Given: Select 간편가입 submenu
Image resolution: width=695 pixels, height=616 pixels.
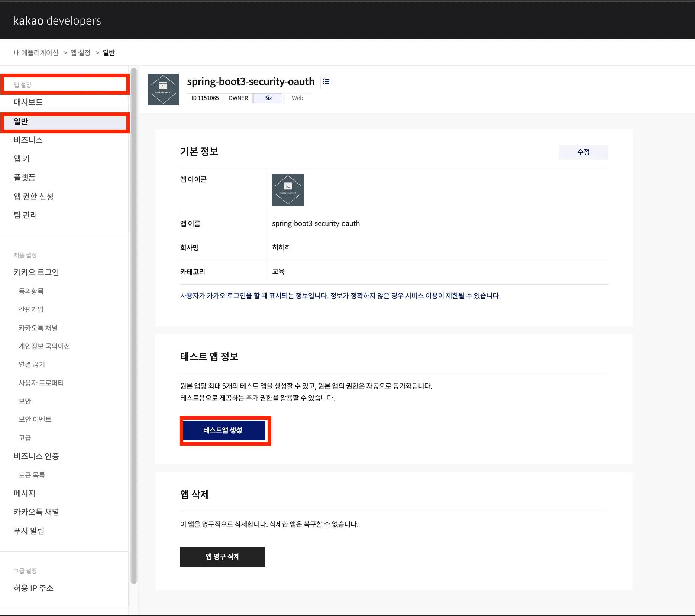Looking at the screenshot, I should tap(31, 309).
